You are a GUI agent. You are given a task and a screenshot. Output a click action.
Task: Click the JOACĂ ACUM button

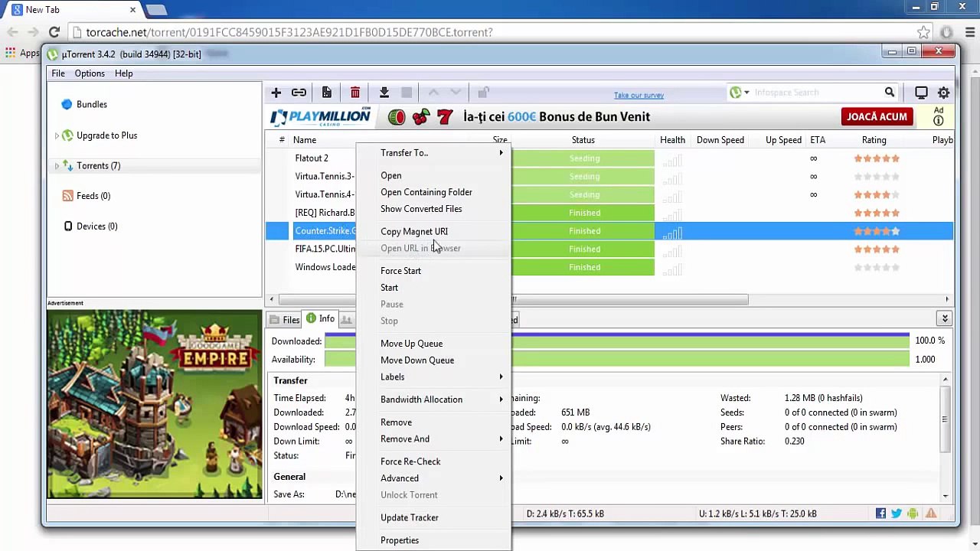877,117
